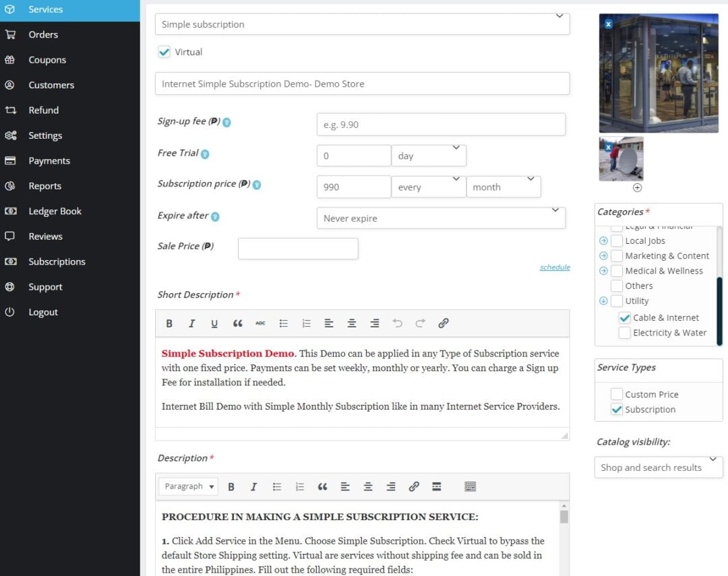This screenshot has width=728, height=576.
Task: Click Logout in sidebar
Action: click(69, 313)
